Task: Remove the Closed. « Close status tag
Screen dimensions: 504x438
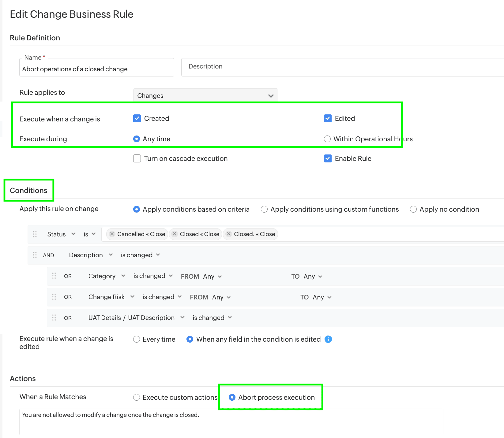Action: coord(229,234)
